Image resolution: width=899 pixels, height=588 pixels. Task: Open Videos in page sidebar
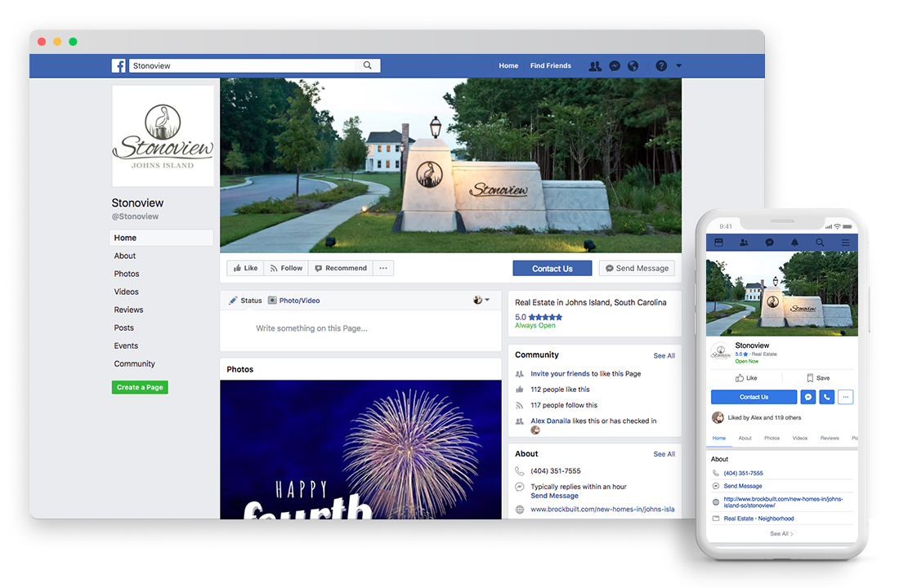(x=126, y=292)
